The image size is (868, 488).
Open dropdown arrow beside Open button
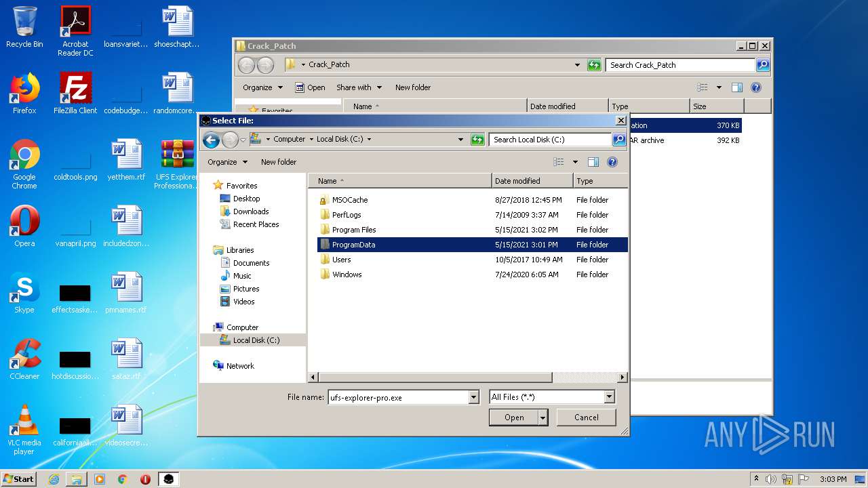click(x=542, y=418)
